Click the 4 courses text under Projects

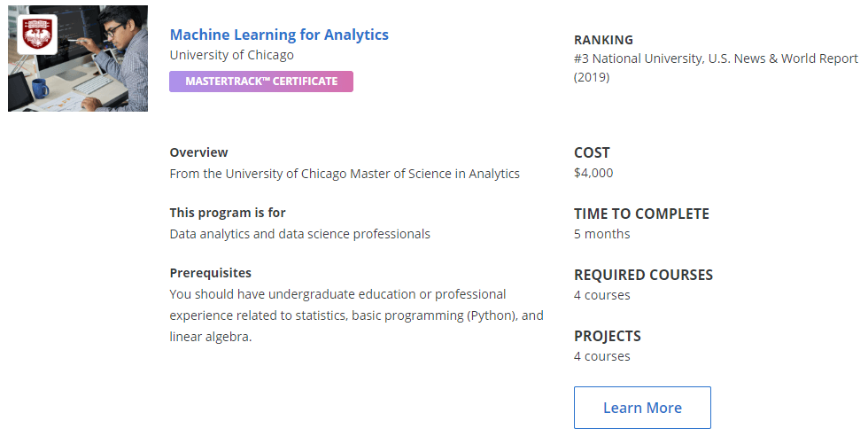pyautogui.click(x=601, y=356)
